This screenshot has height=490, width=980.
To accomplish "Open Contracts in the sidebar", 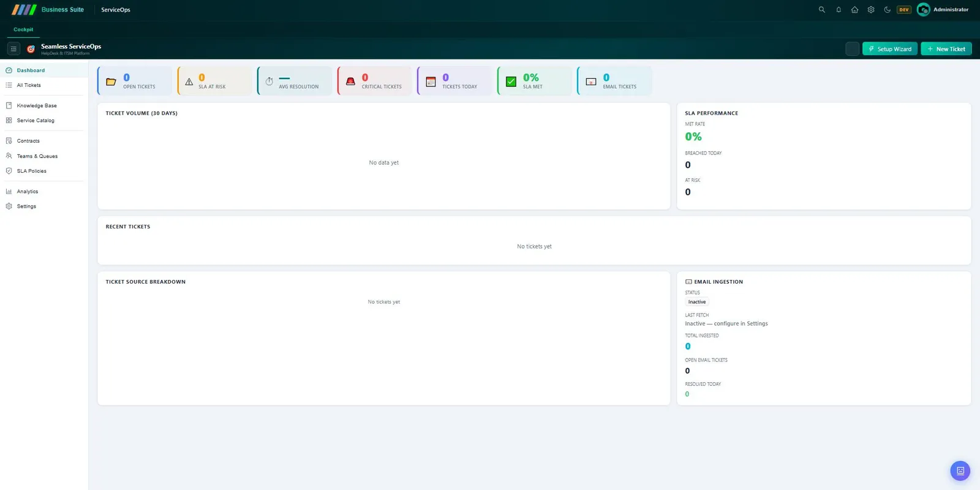I will tap(44, 141).
